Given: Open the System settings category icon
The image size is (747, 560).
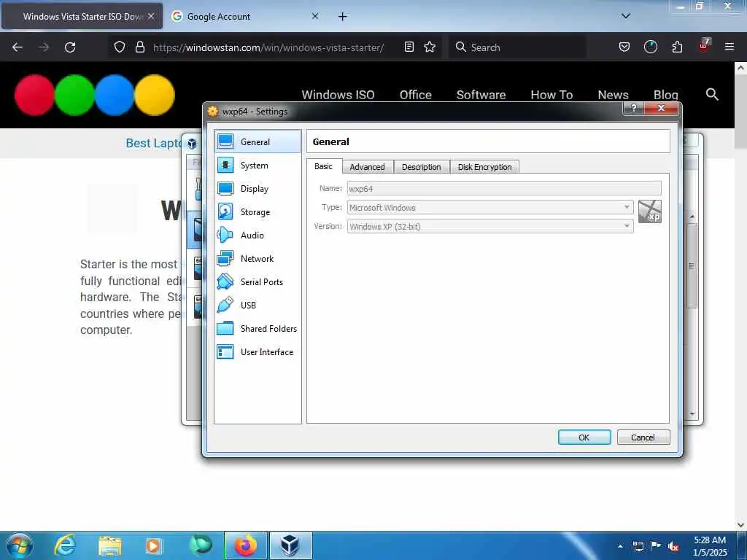Looking at the screenshot, I should pos(225,165).
